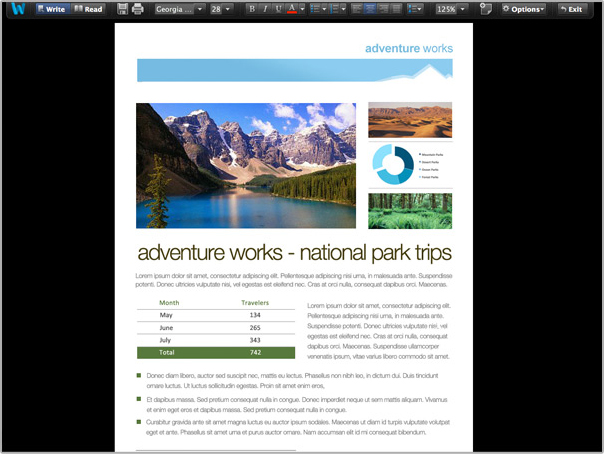Open the font size 28 dropdown

220,9
